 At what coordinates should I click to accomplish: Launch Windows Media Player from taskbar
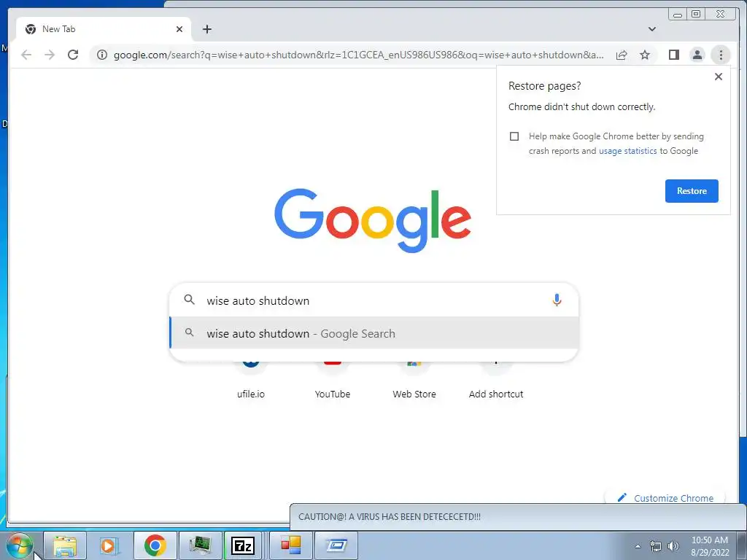(x=109, y=545)
